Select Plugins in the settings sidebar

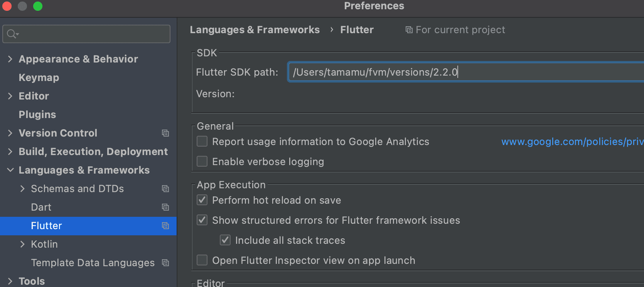coord(37,115)
